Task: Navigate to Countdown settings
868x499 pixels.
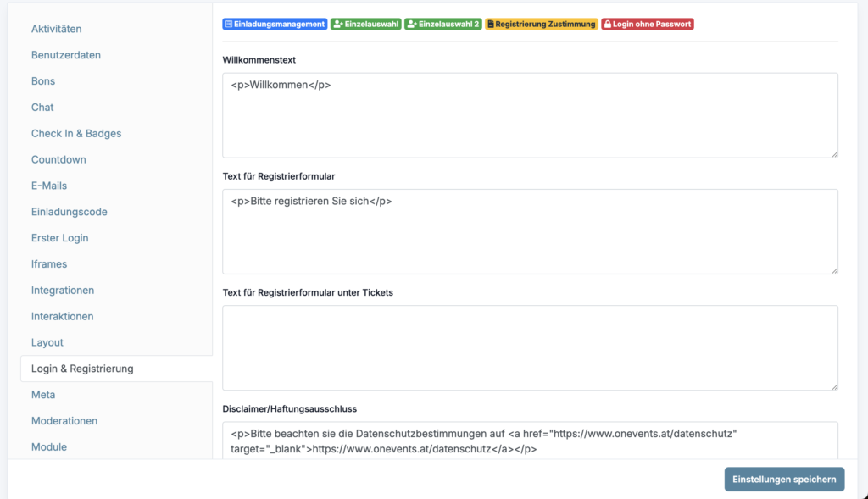Action: point(58,160)
